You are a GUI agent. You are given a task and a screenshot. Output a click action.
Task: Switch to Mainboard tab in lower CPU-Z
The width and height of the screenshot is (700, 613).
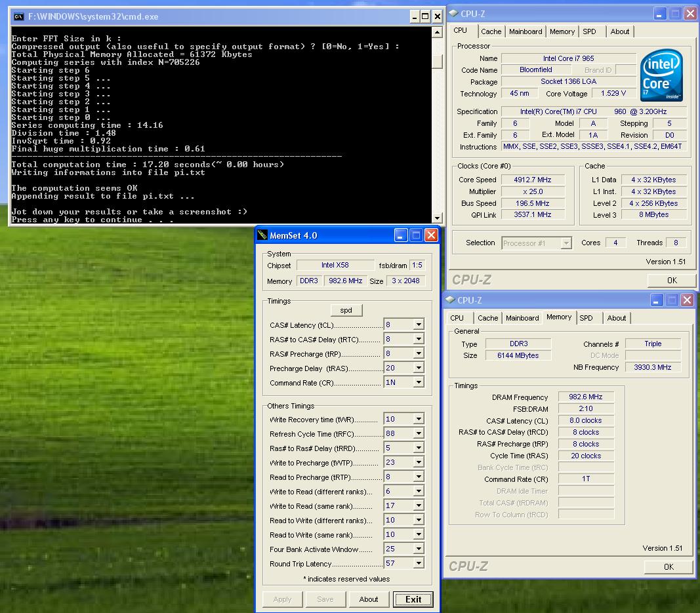522,318
